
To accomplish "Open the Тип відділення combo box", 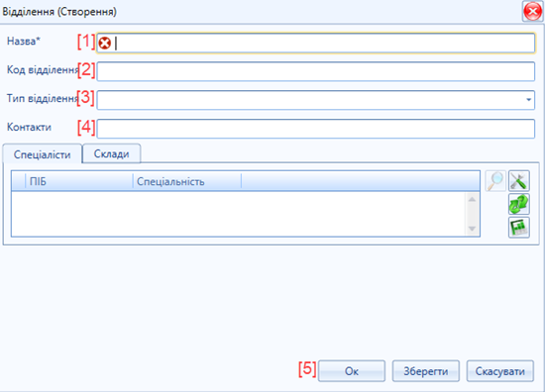I will (315, 100).
